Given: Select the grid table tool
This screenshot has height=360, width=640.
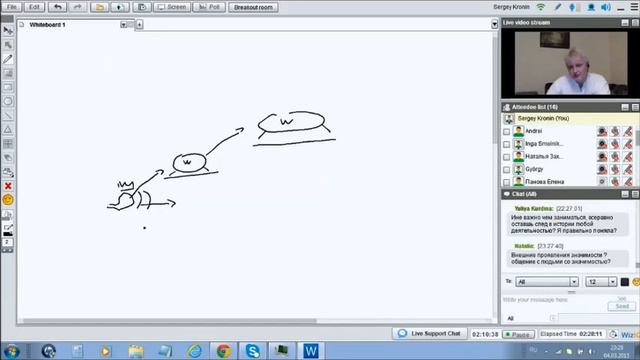Looking at the screenshot, I should (x=8, y=144).
